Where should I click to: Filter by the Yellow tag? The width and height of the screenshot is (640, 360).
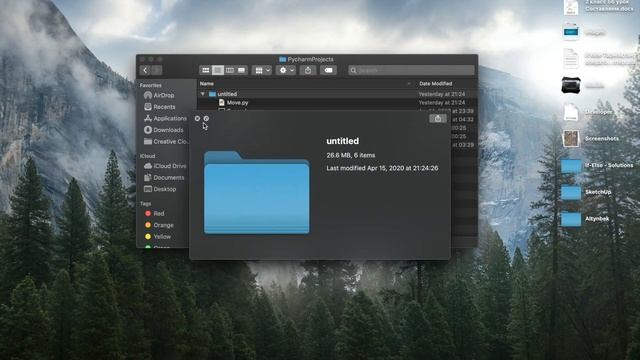pyautogui.click(x=158, y=237)
